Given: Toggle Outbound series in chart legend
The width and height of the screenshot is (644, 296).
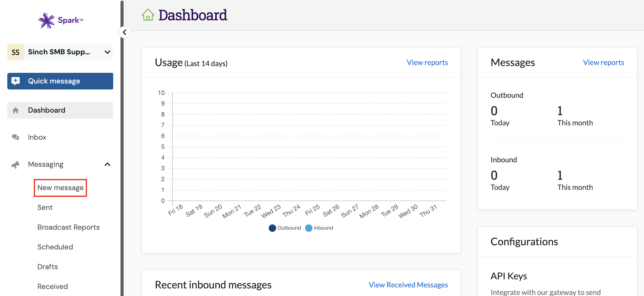Looking at the screenshot, I should (285, 228).
